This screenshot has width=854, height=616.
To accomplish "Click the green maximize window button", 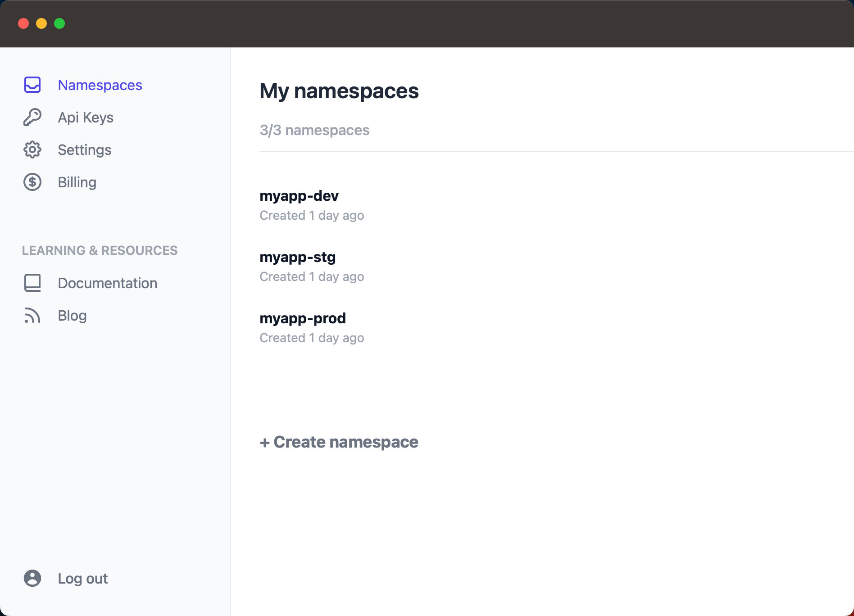I will pyautogui.click(x=59, y=23).
